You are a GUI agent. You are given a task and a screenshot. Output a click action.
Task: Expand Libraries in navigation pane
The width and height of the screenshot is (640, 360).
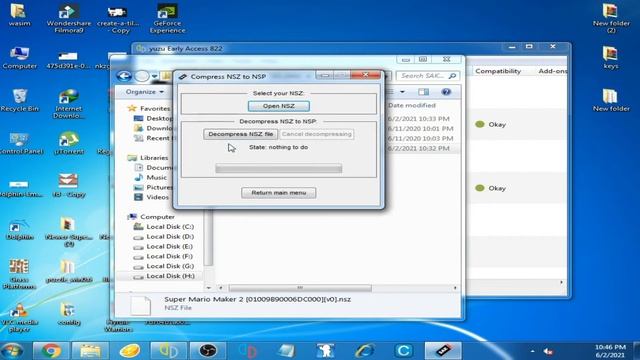154,158
